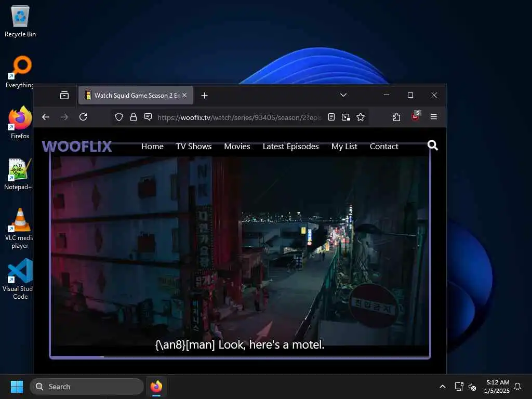The height and width of the screenshot is (399, 532).
Task: Open the Movies nav link
Action: (x=237, y=146)
